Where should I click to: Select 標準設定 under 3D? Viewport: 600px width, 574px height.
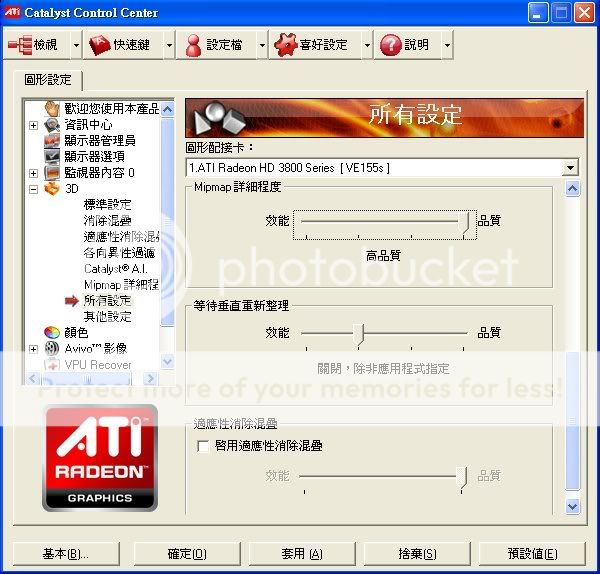(x=108, y=205)
